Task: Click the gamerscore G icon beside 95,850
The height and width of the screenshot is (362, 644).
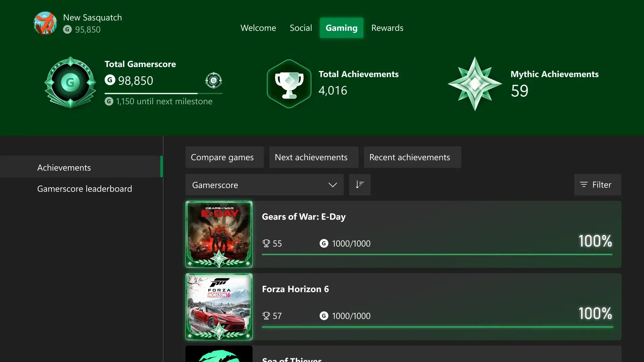Action: (67, 29)
